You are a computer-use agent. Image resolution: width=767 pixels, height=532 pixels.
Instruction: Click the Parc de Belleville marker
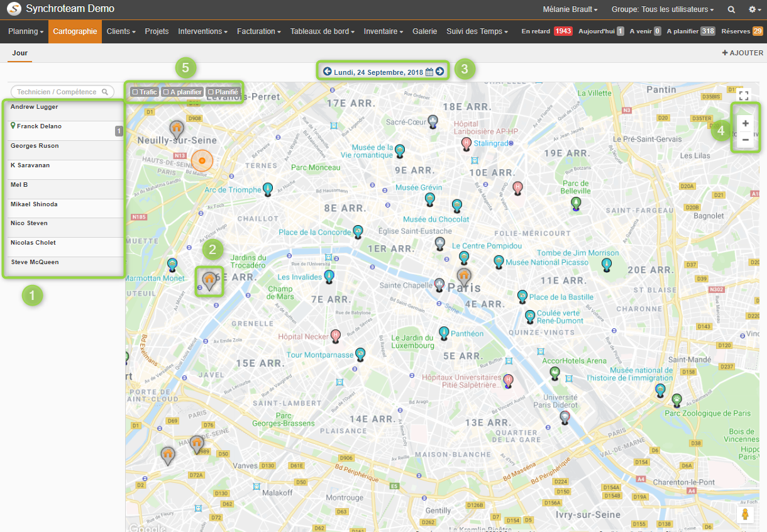(575, 203)
